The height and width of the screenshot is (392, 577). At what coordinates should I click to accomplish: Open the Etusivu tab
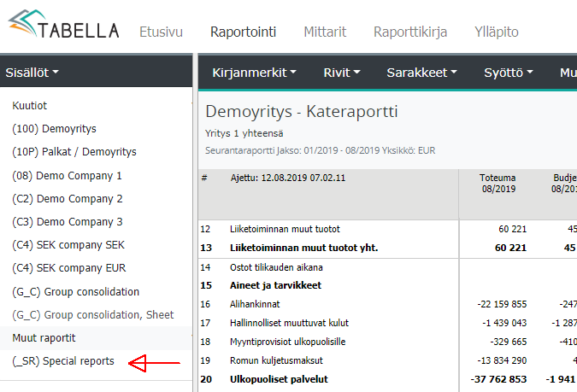point(161,32)
